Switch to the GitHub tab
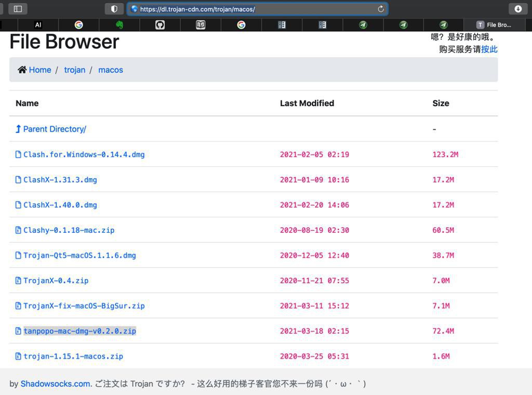Screen dimensions: 532x395 pyautogui.click(x=160, y=25)
